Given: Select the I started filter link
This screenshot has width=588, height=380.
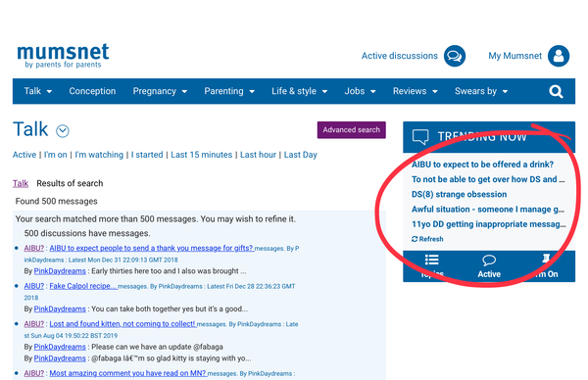Looking at the screenshot, I should (x=147, y=155).
